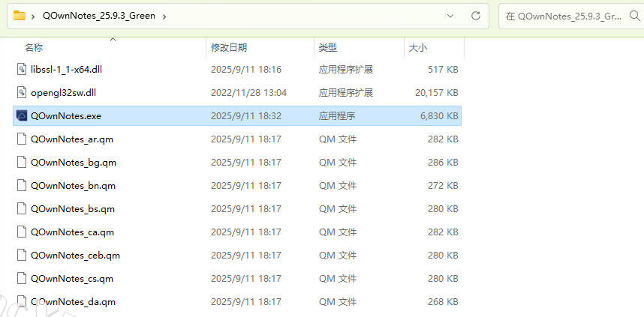
Task: Refresh the current folder
Action: (x=476, y=16)
